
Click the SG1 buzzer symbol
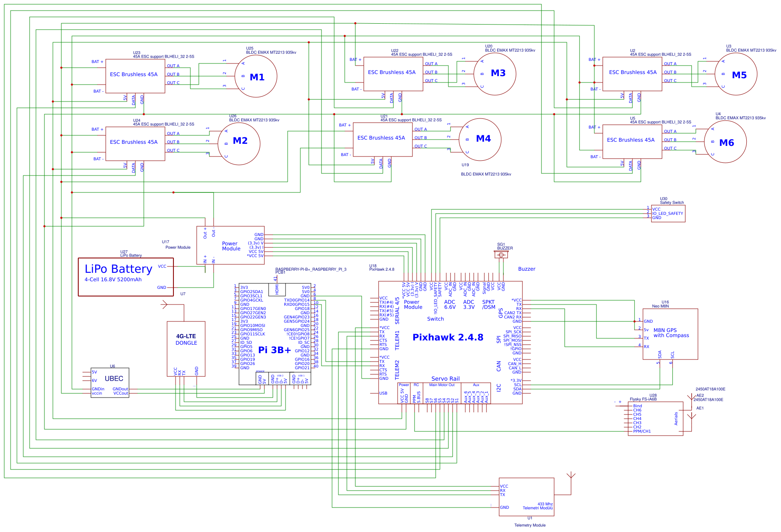(501, 255)
